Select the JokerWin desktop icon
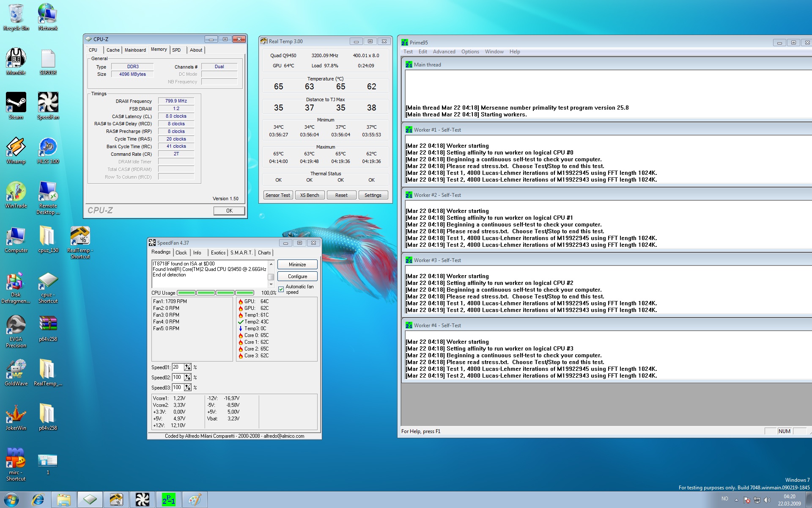Viewport: 812px width, 508px height. tap(16, 417)
